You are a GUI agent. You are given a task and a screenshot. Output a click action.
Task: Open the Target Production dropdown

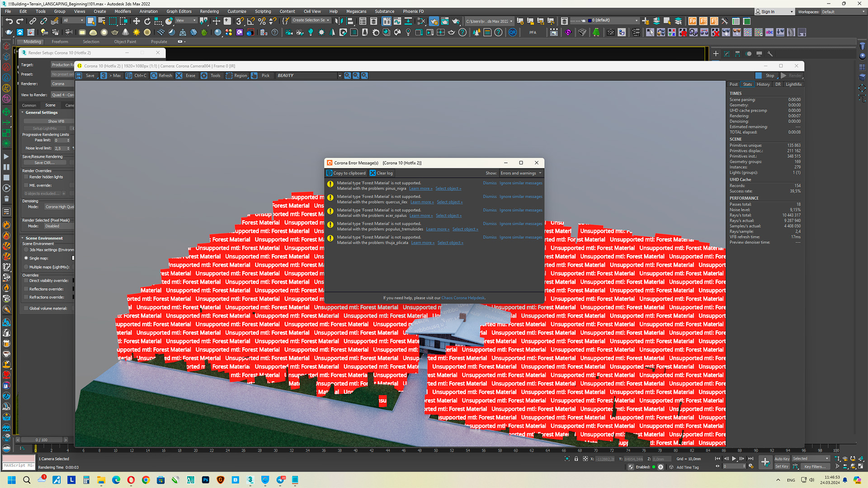coord(62,65)
